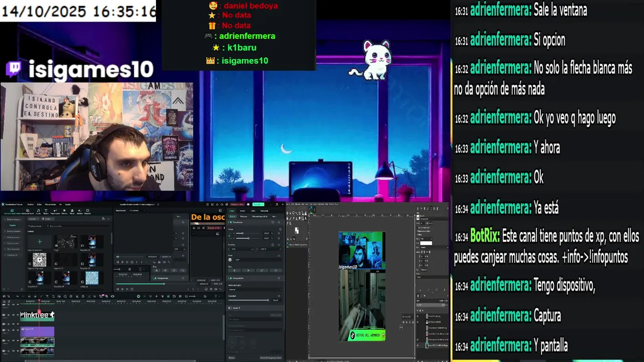This screenshot has width=644, height=362.
Task: Click the lock icon on linktree track
Action: (x=8, y=315)
